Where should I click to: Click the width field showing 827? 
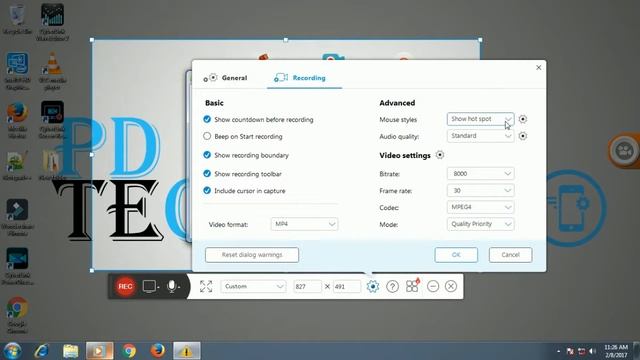pos(307,287)
